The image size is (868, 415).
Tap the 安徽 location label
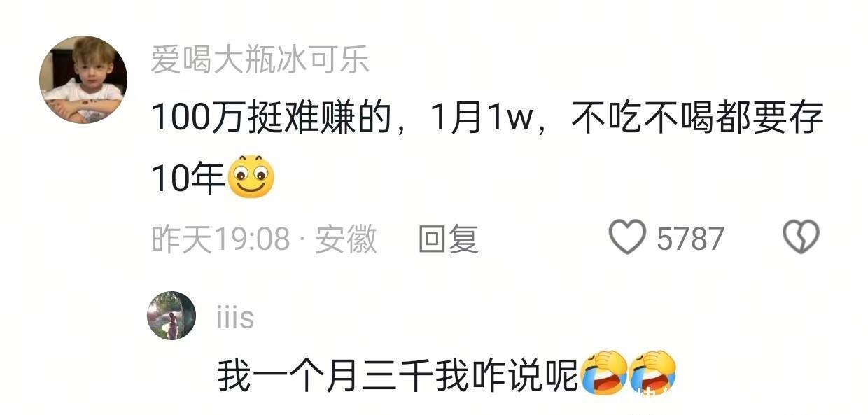tap(346, 239)
